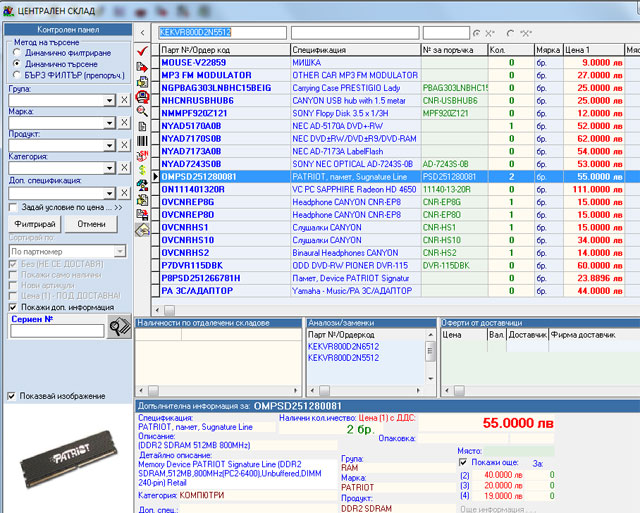Select the X* radio button beside the search fields

click(x=476, y=33)
